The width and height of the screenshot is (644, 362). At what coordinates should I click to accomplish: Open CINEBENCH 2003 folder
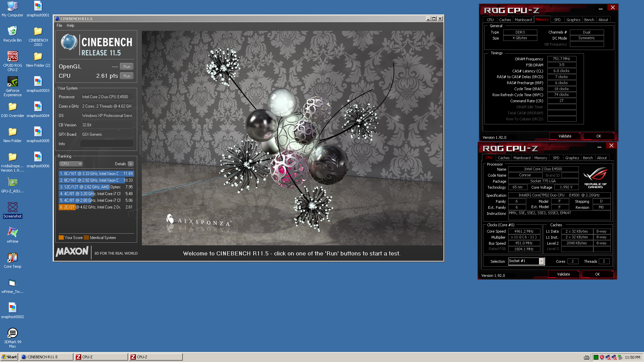pyautogui.click(x=38, y=36)
